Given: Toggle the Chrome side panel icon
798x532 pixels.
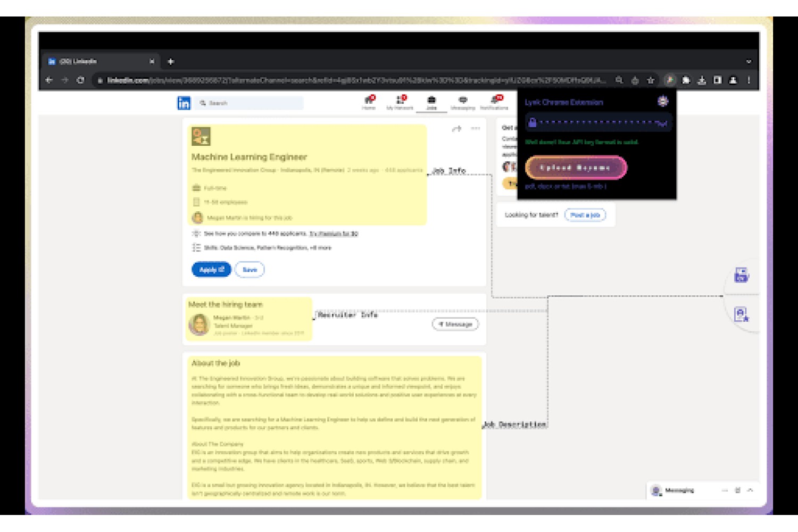Looking at the screenshot, I should 717,80.
